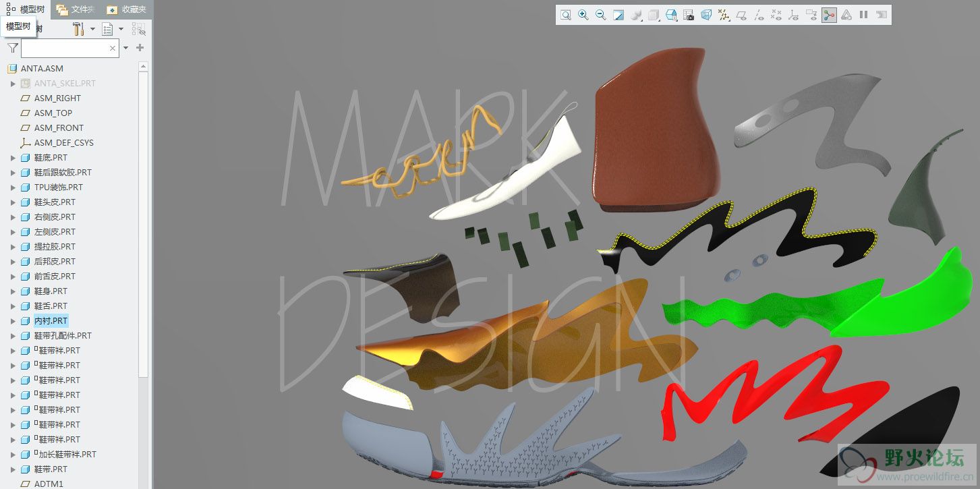Select 鞋身.PRT in the tree
The image size is (980, 489).
51,291
